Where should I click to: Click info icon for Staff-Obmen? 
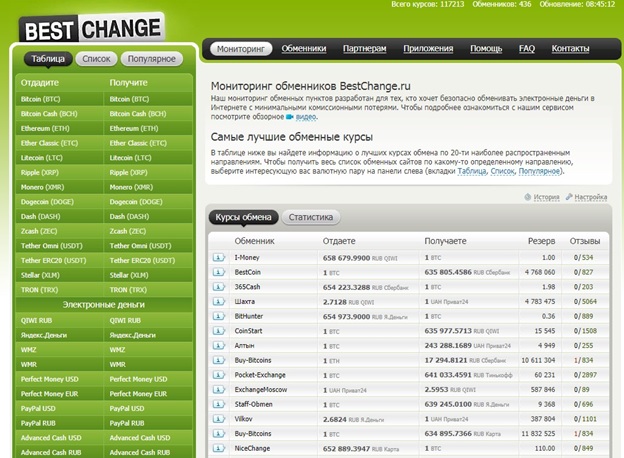pyautogui.click(x=218, y=404)
